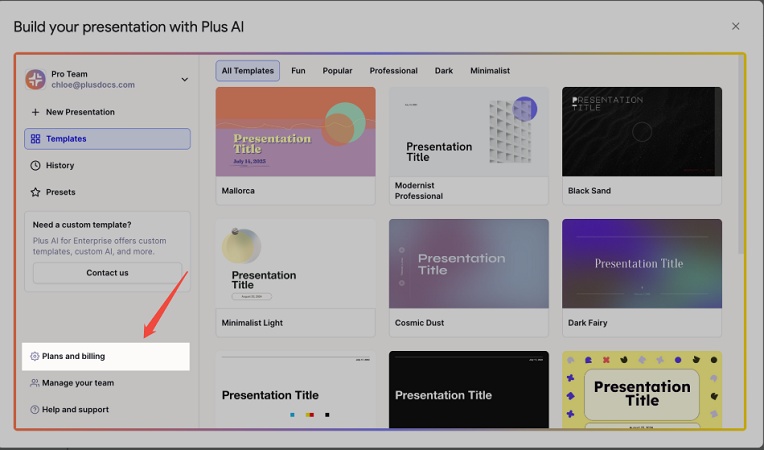Choose the Black Sand template thumbnail
This screenshot has height=450, width=764.
[642, 131]
